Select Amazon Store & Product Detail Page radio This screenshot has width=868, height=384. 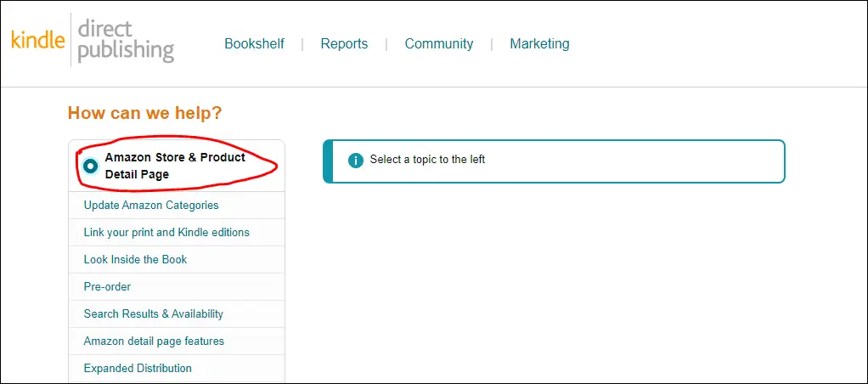click(90, 166)
